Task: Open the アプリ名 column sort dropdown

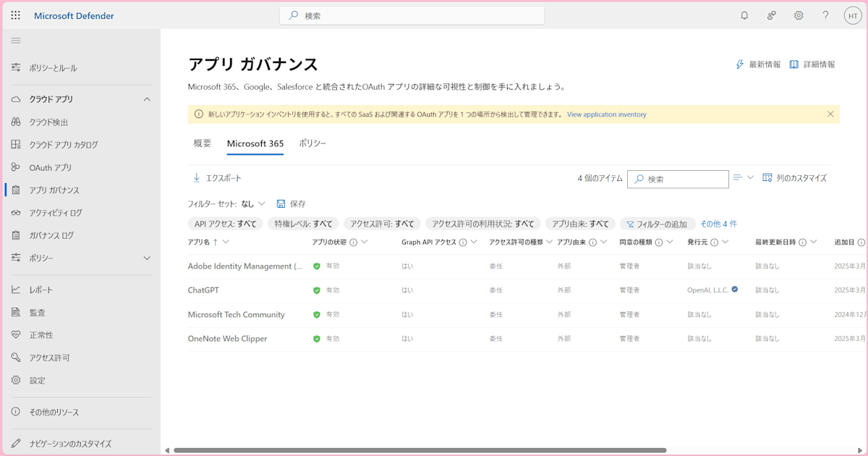Action: (x=226, y=242)
